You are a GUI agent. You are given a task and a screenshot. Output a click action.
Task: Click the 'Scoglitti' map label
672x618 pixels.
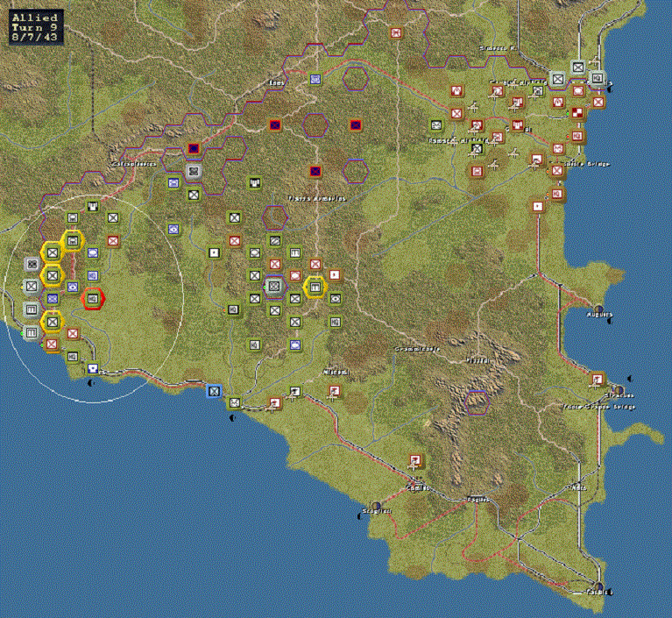coord(377,511)
